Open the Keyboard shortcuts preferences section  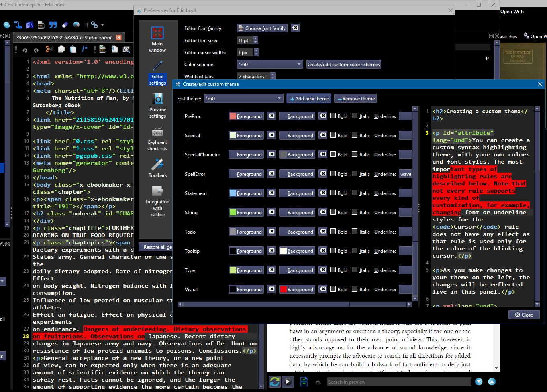[157, 138]
